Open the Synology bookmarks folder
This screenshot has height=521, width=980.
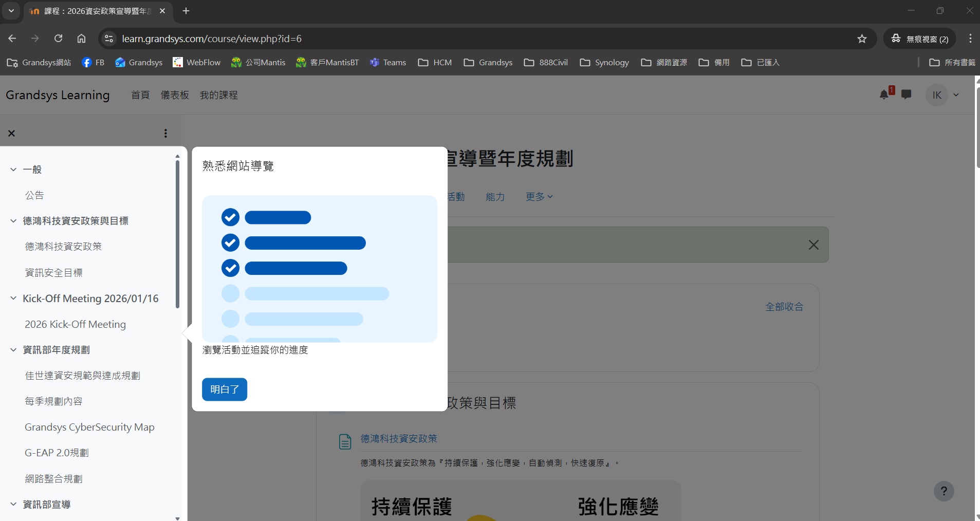603,62
